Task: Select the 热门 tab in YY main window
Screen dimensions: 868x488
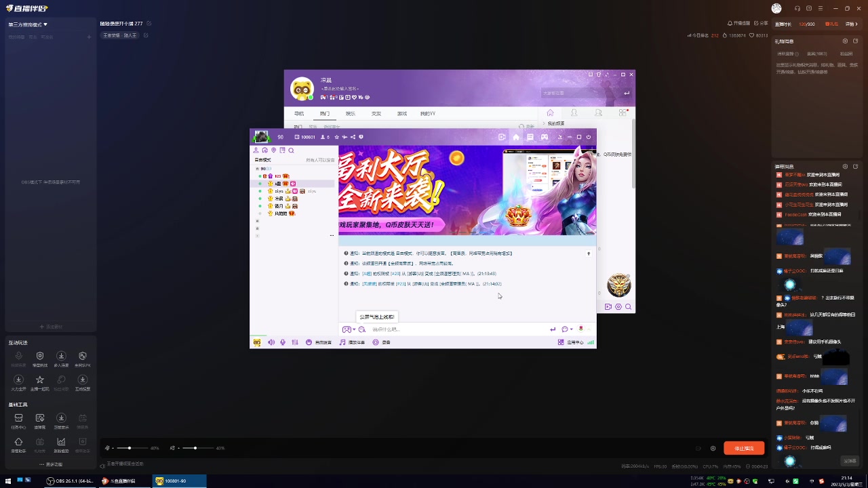Action: point(325,114)
